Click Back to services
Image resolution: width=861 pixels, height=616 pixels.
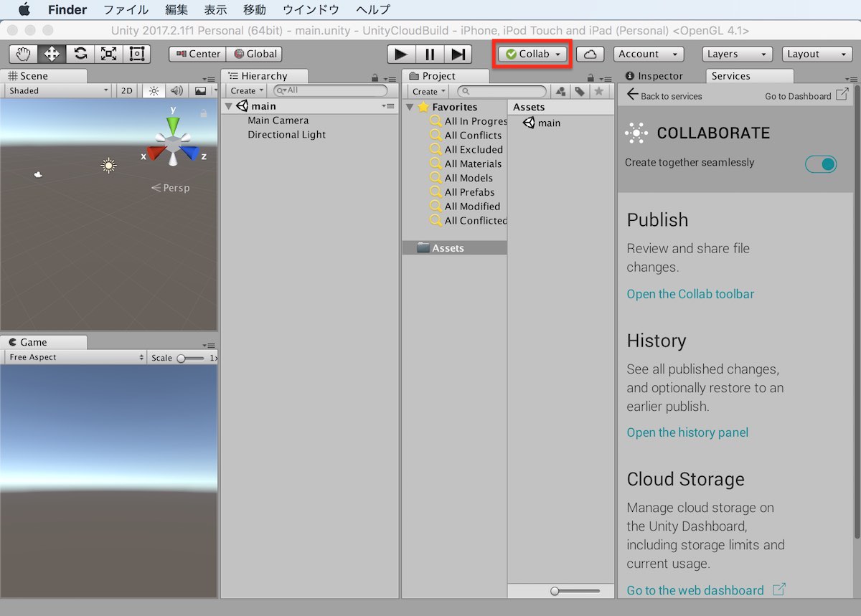click(664, 95)
